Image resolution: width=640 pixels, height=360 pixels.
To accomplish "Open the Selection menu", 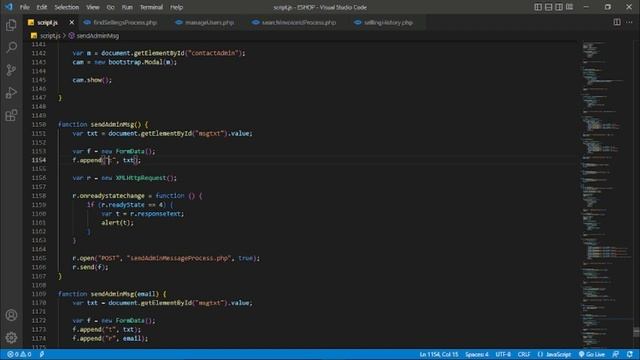I will [67, 7].
